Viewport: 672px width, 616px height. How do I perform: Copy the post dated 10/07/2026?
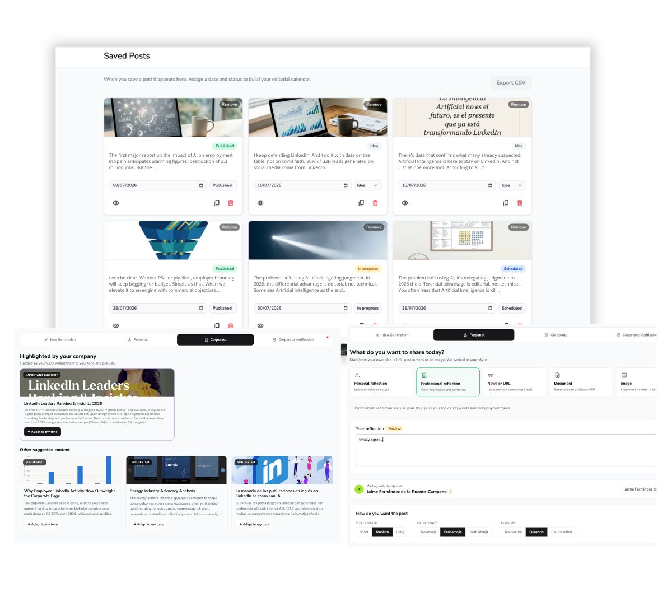click(361, 203)
